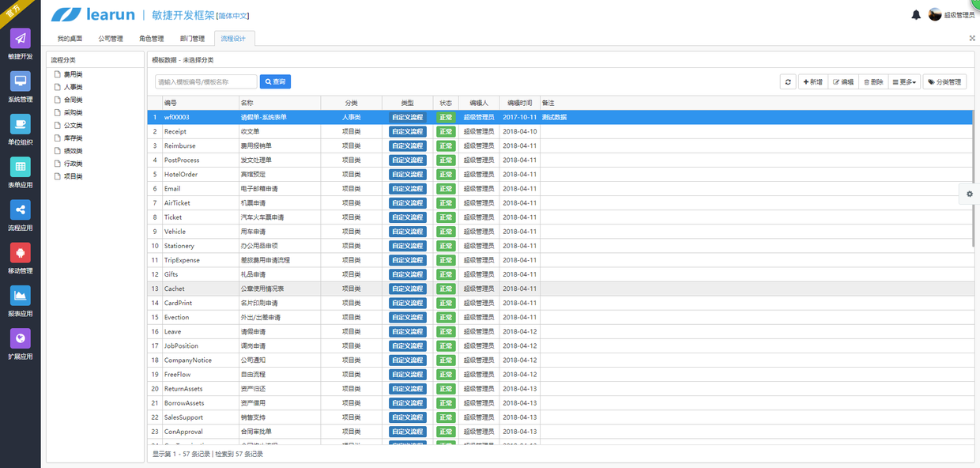This screenshot has width=980, height=468.
Task: Click the 查询 search button
Action: click(275, 81)
